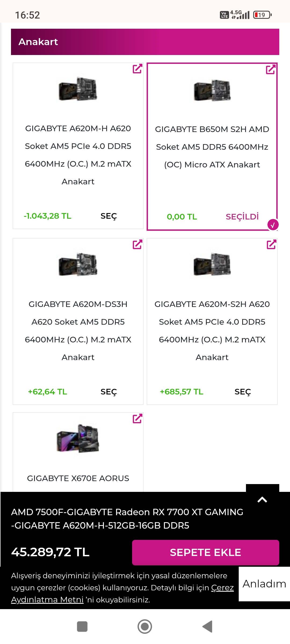The width and height of the screenshot is (290, 644).
Task: Select the GIGABYTE A620M-H motherboard with SEÇ
Action: click(108, 216)
